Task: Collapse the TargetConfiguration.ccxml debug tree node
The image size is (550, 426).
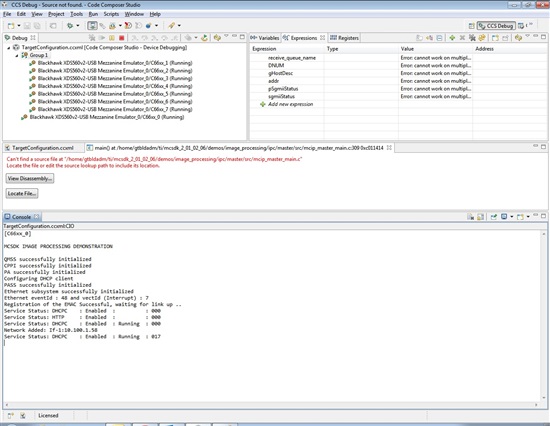Action: coord(9,48)
